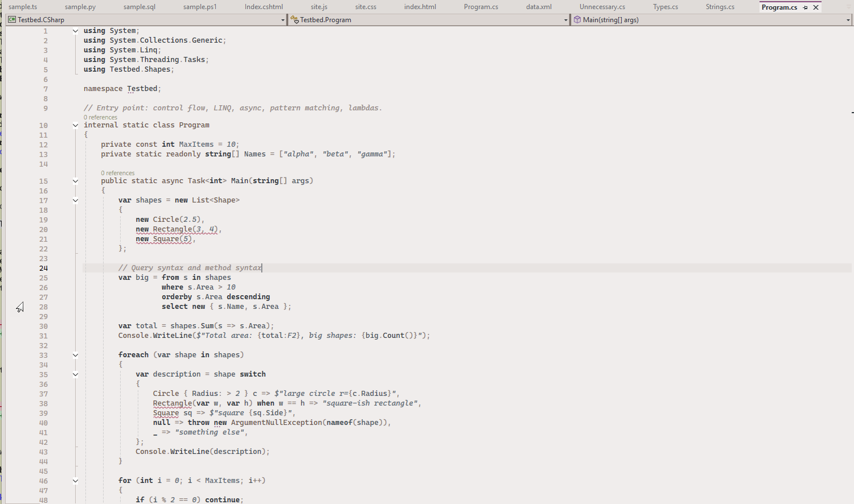Click line number 24 in the margin
Viewport: 854px width, 504px height.
click(44, 268)
